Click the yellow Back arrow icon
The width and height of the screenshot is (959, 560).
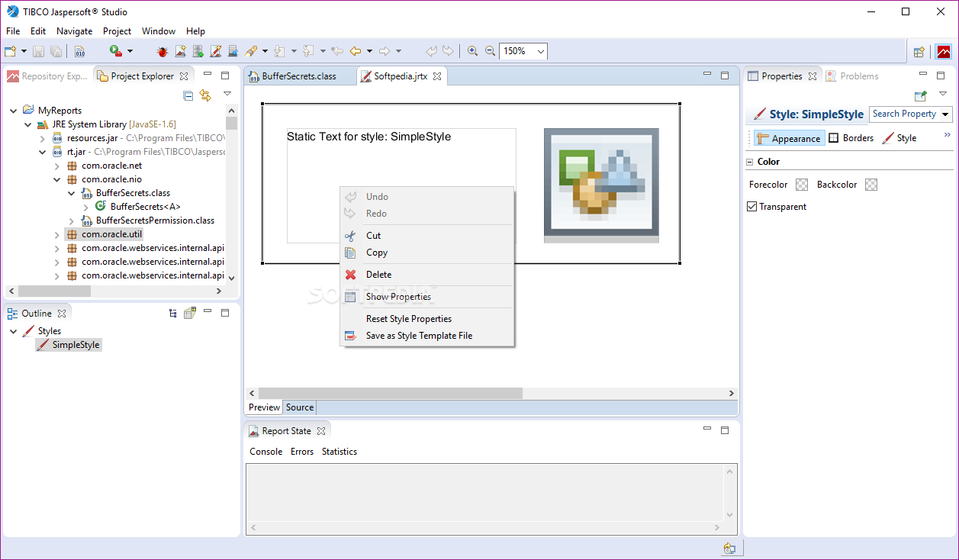356,51
